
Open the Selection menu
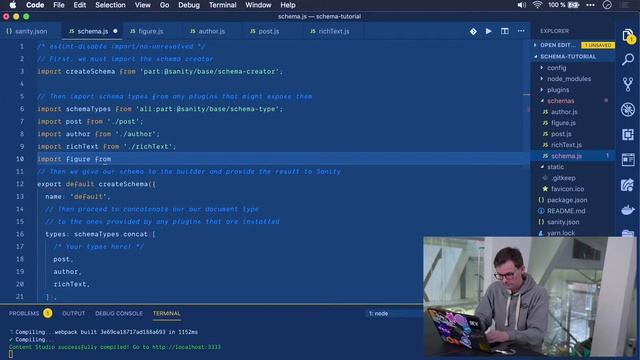click(x=110, y=5)
